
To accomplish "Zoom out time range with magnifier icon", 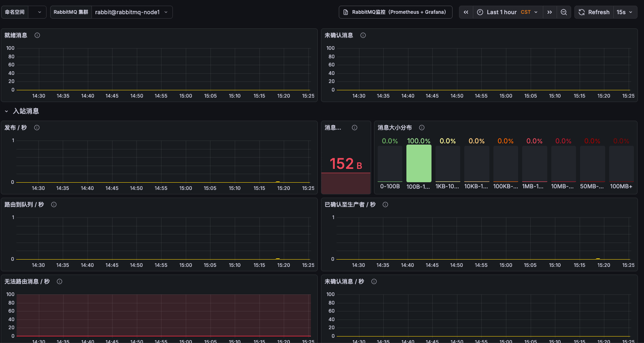I will [563, 12].
